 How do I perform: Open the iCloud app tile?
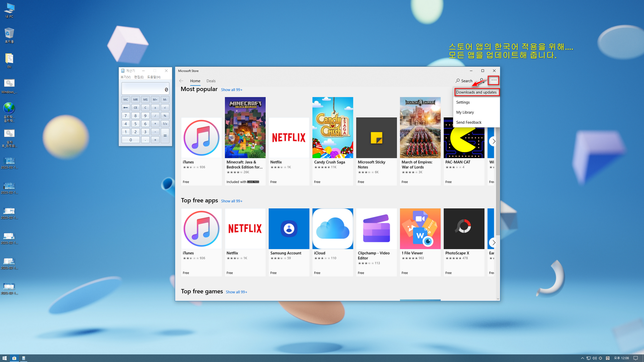pos(332,242)
